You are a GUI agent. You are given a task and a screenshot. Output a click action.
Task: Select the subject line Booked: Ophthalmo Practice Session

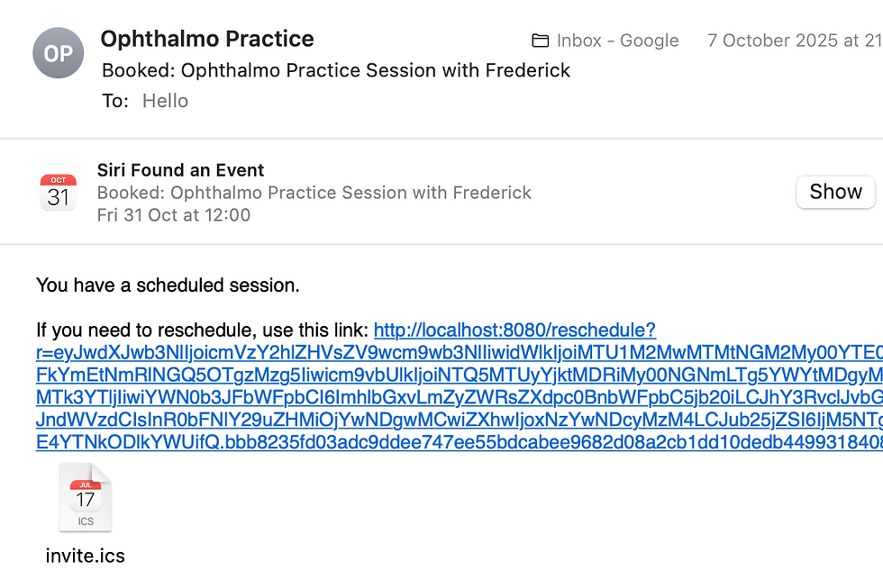point(337,70)
